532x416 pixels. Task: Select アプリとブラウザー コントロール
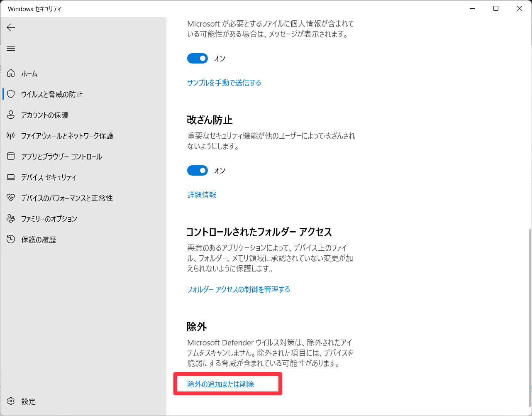[x=83, y=157]
